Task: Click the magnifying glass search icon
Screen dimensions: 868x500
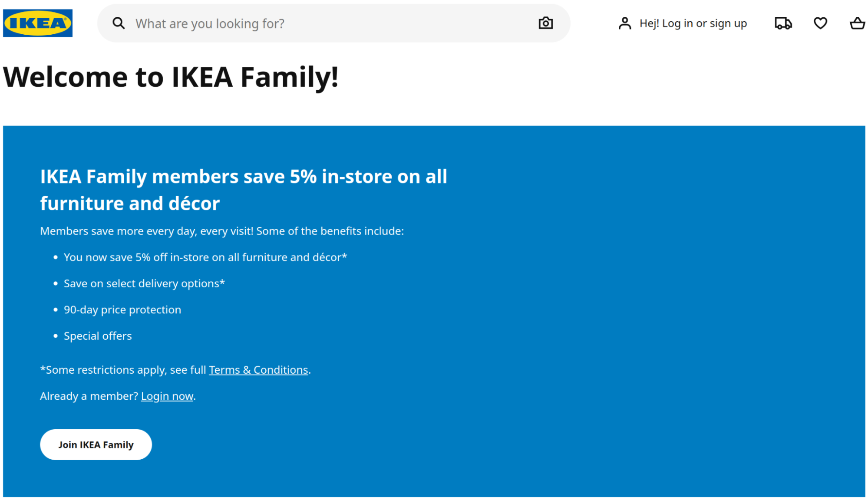Action: coord(119,23)
